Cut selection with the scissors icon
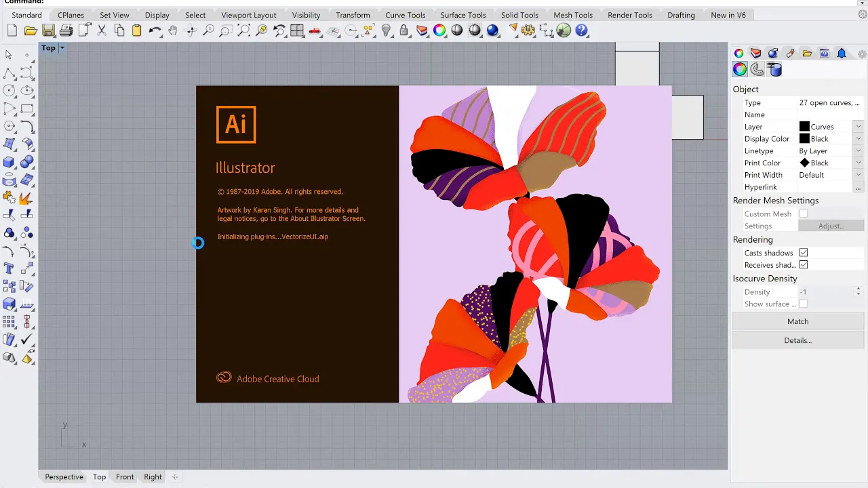 pyautogui.click(x=102, y=30)
